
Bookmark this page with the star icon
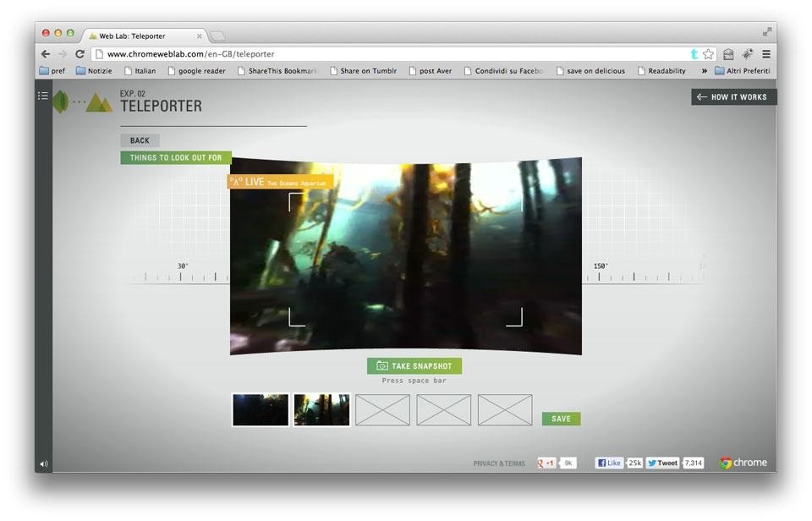point(708,54)
